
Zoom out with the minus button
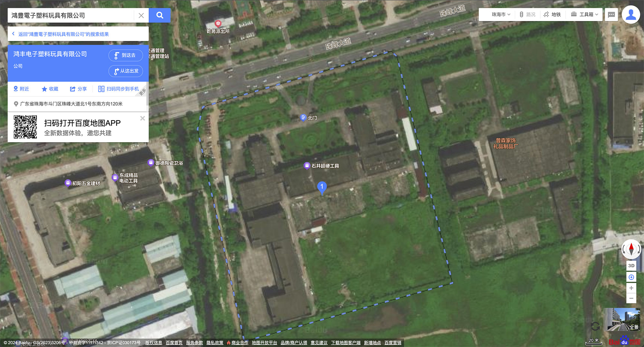coord(631,298)
